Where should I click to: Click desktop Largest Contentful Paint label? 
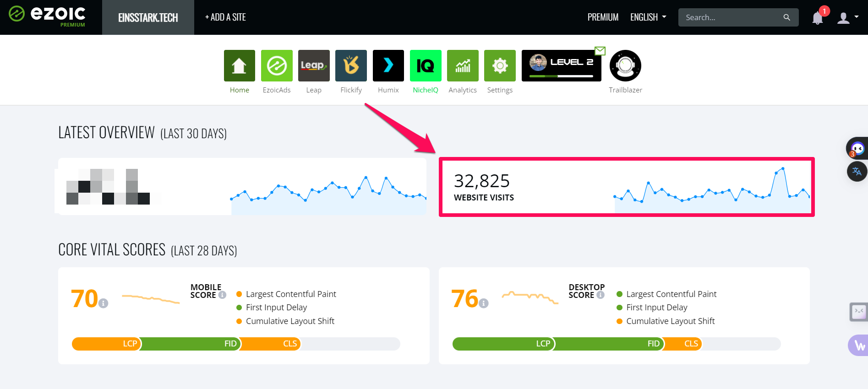[671, 294]
